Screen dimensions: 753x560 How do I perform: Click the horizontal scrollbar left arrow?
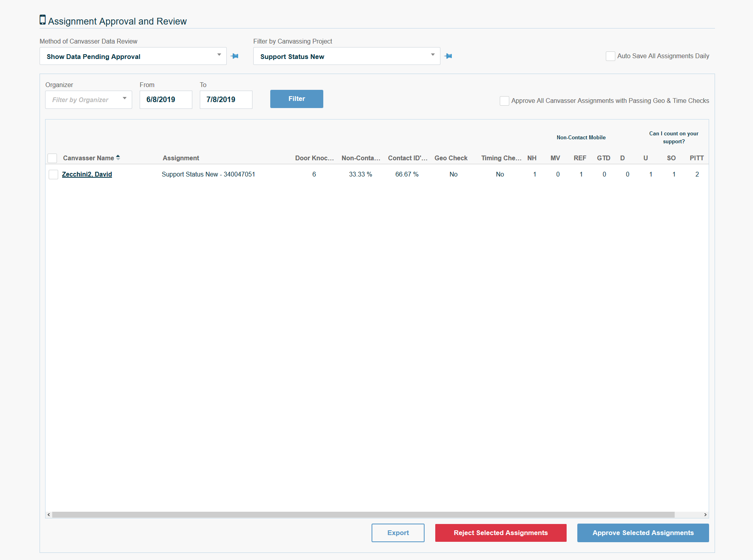(x=49, y=514)
